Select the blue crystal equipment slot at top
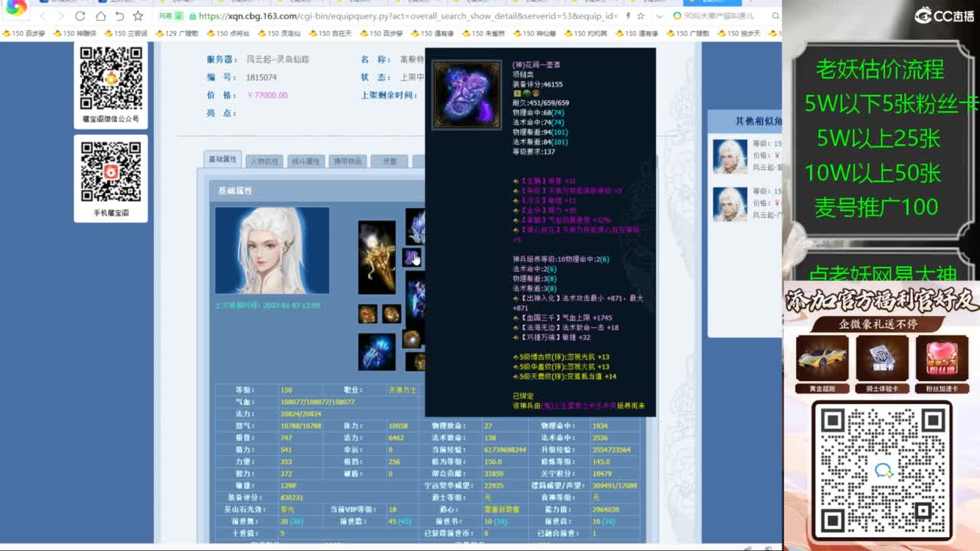Screen dimensions: 980x551 coord(415,226)
